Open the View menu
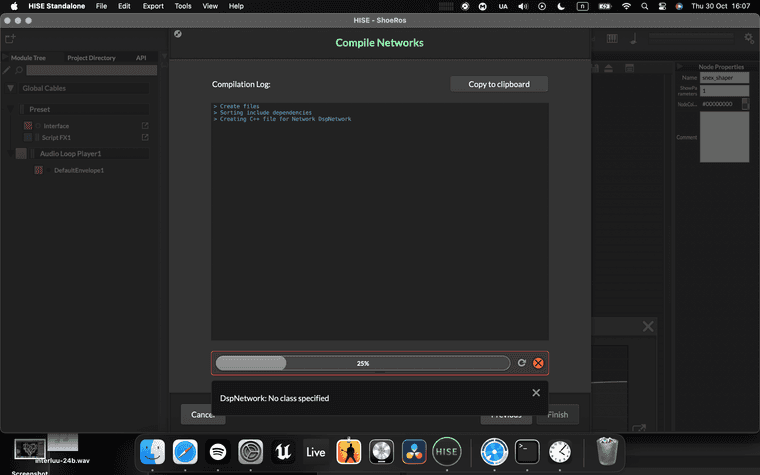760x475 pixels. [x=210, y=6]
